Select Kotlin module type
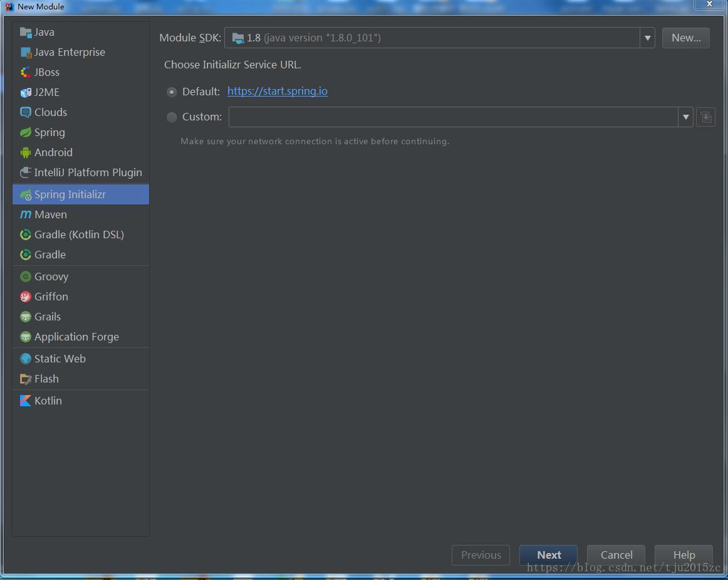 click(81, 401)
